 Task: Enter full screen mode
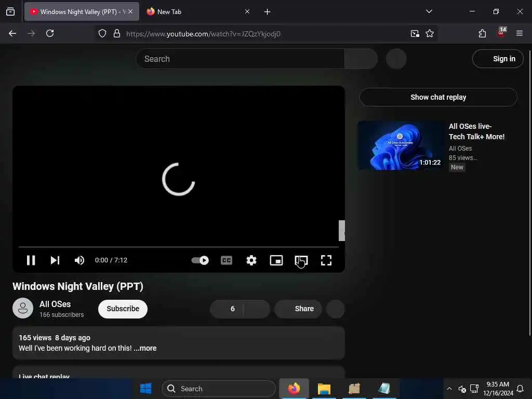pyautogui.click(x=326, y=260)
